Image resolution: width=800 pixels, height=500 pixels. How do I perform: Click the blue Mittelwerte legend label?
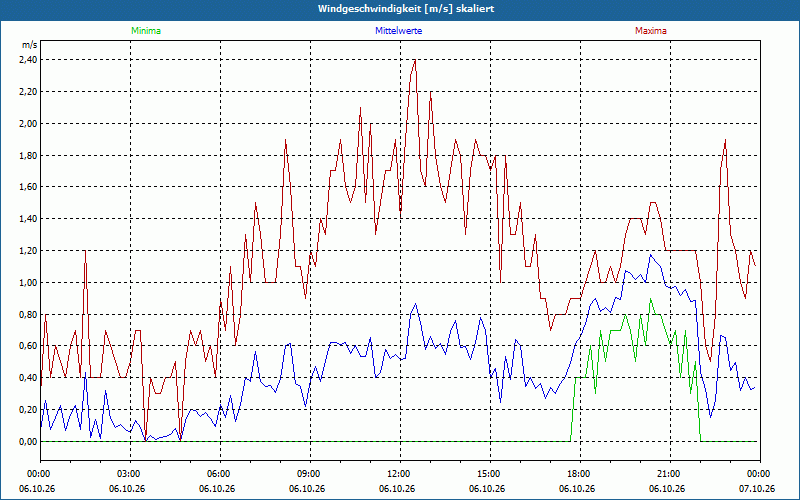pyautogui.click(x=398, y=31)
